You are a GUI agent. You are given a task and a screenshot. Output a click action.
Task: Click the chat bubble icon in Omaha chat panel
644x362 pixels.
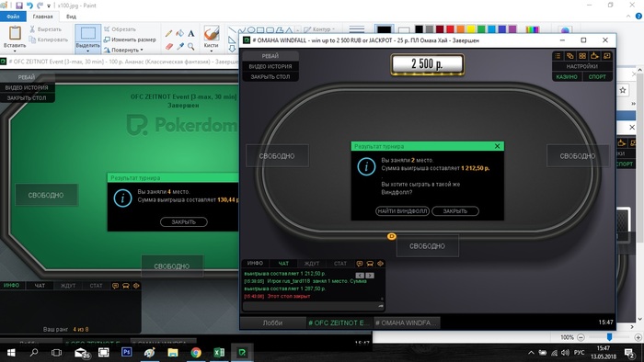click(360, 264)
